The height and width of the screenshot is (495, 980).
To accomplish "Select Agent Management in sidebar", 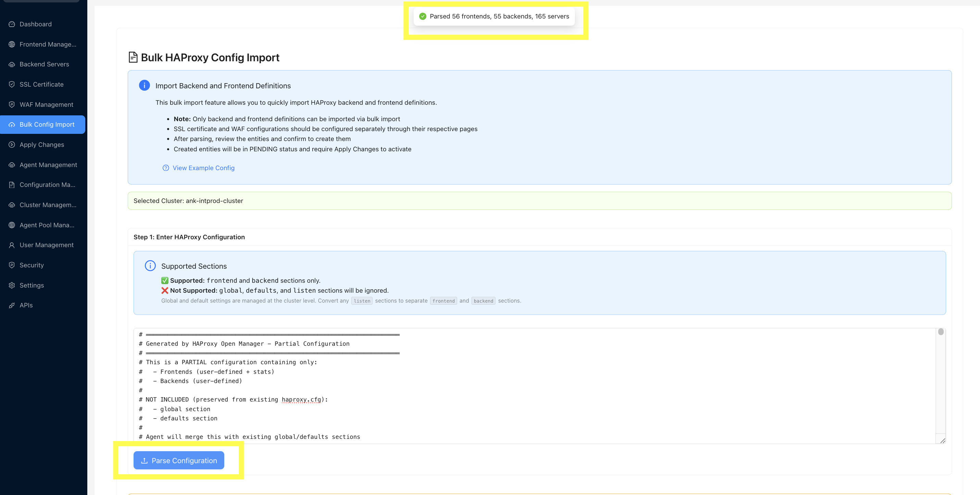I will pyautogui.click(x=42, y=165).
